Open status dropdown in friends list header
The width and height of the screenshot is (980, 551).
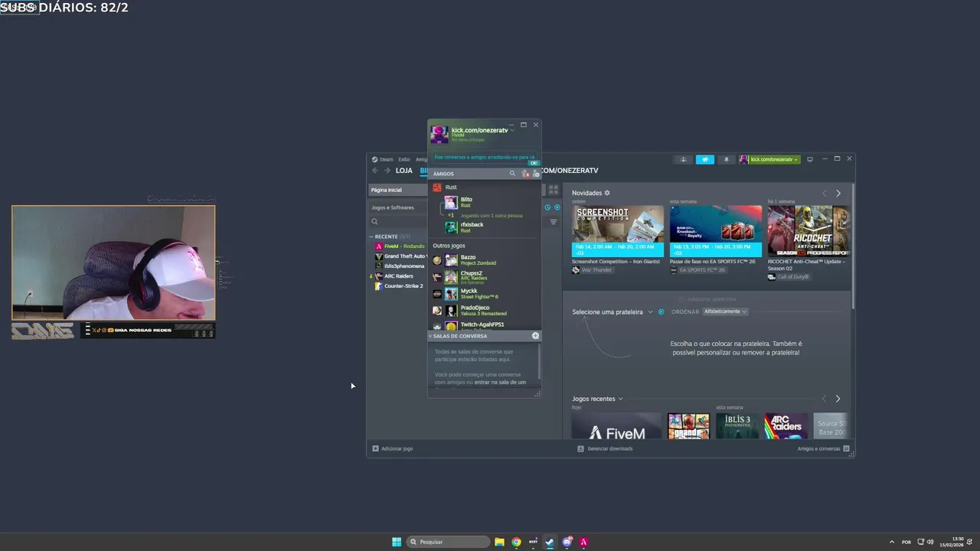tap(512, 130)
